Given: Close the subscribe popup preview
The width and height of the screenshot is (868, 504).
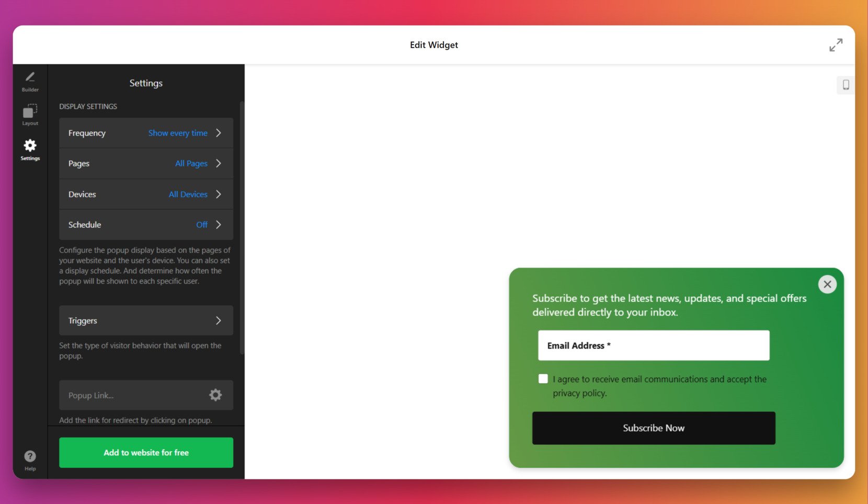Looking at the screenshot, I should pyautogui.click(x=827, y=284).
